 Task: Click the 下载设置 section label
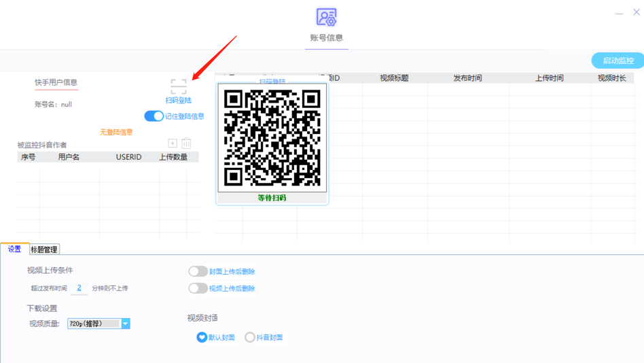(x=42, y=309)
